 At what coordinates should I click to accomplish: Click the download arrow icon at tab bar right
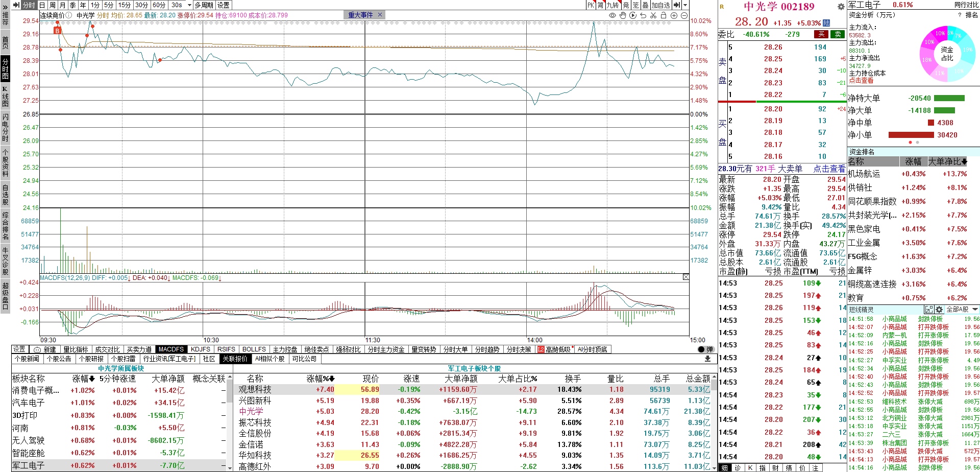coord(707,359)
